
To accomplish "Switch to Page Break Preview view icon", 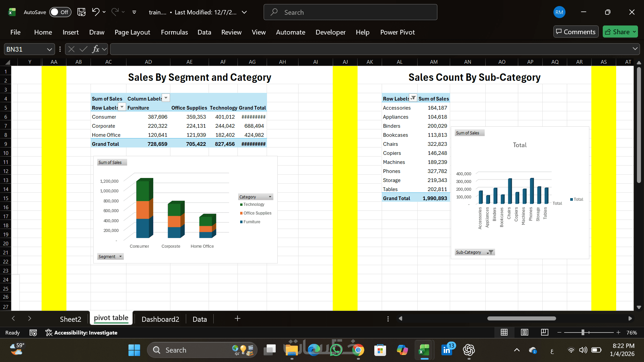I will coord(544,332).
